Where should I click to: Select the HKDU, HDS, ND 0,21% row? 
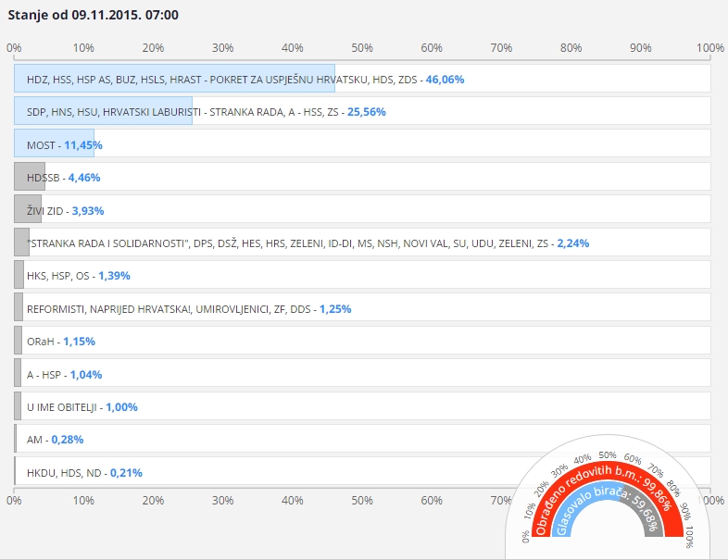pyautogui.click(x=362, y=471)
